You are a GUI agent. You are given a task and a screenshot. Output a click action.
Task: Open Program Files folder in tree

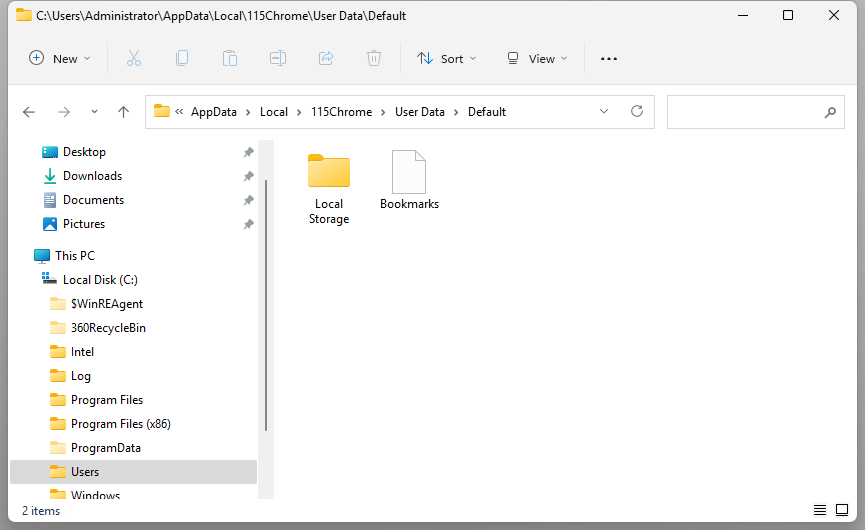(106, 400)
